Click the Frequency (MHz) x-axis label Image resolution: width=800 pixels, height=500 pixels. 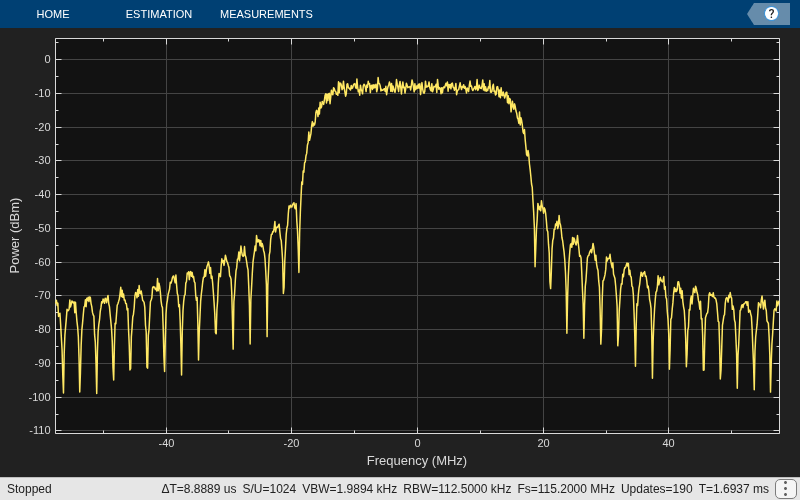(x=417, y=461)
